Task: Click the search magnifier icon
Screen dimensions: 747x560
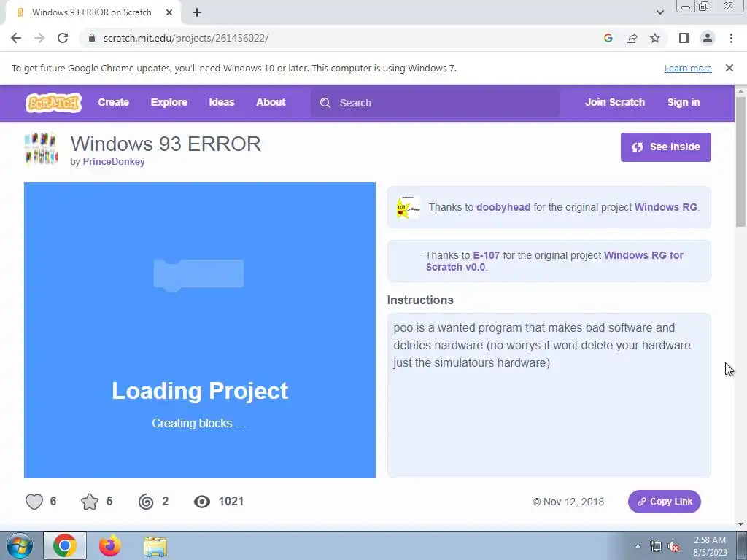Action: click(325, 103)
